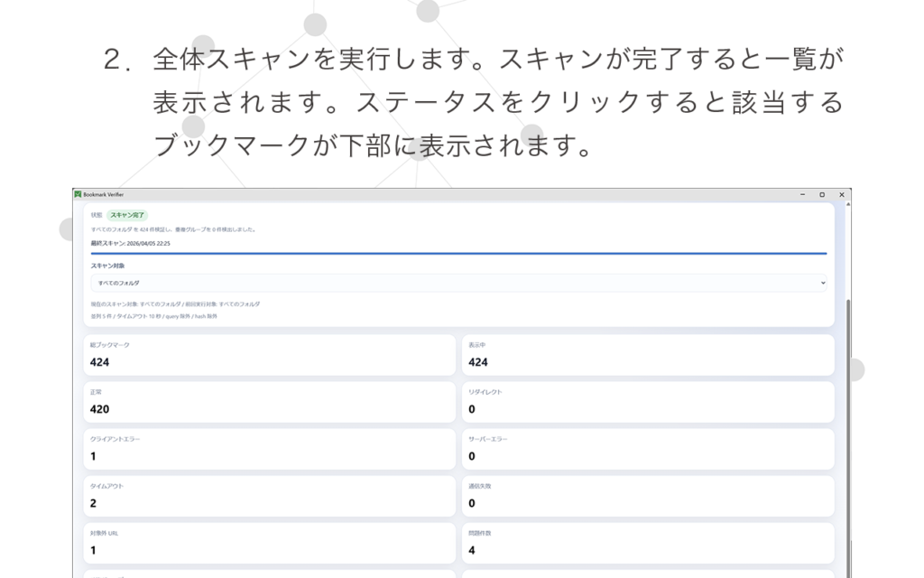Image resolution: width=924 pixels, height=578 pixels.
Task: Show the タイムアウト bookmarks
Action: click(269, 496)
